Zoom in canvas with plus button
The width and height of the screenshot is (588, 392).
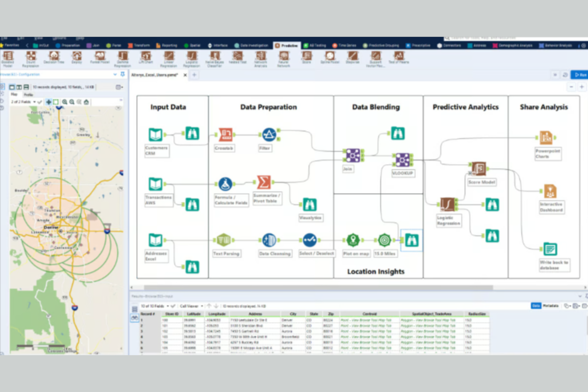click(x=582, y=87)
